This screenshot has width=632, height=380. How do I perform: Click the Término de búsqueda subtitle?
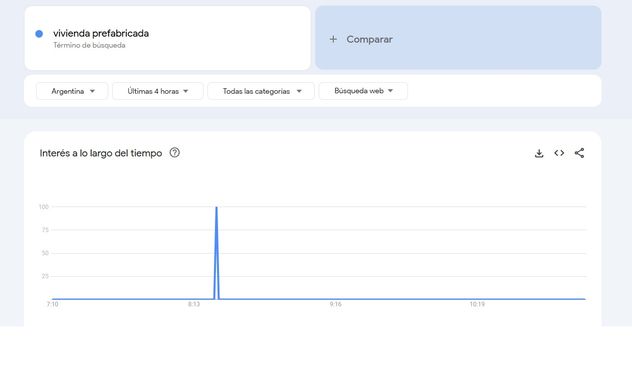click(89, 45)
